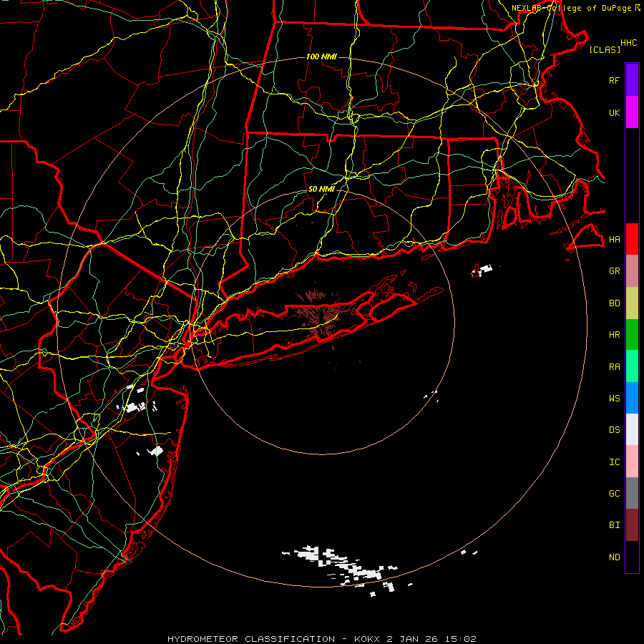Click the WS blue legend color swatch
The height and width of the screenshot is (644, 644).
coord(632,398)
